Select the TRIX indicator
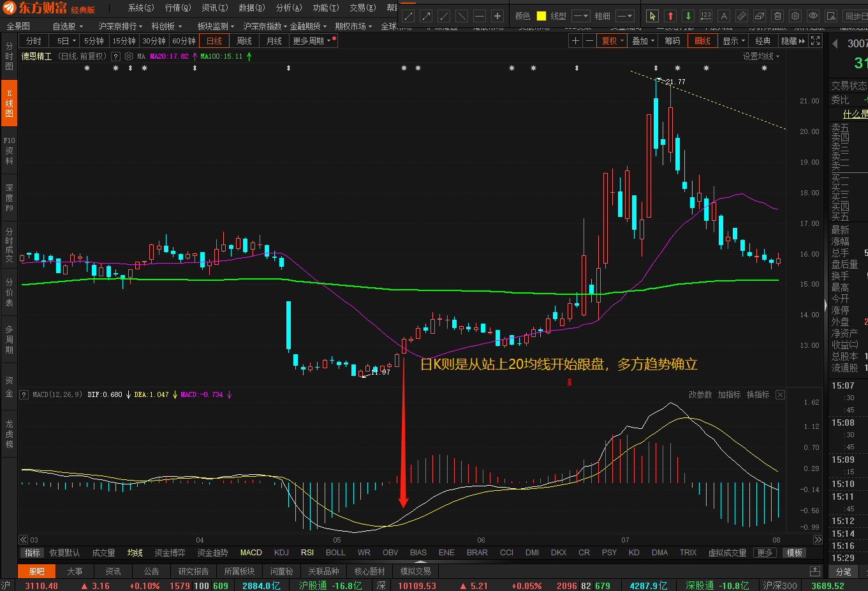868x591 pixels. point(688,553)
